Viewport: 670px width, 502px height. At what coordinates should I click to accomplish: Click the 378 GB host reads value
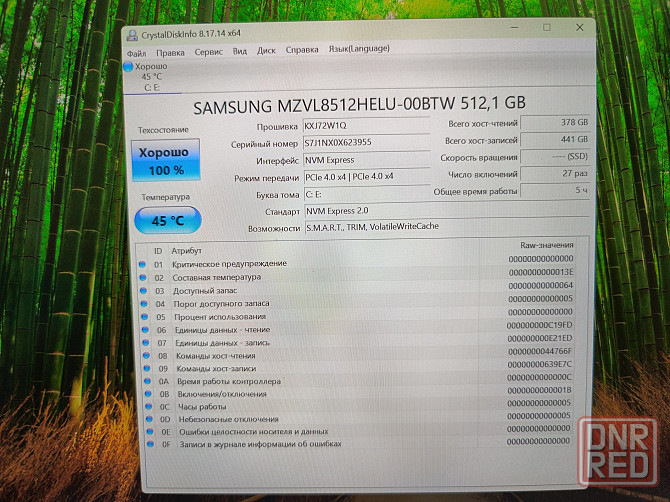click(x=555, y=123)
